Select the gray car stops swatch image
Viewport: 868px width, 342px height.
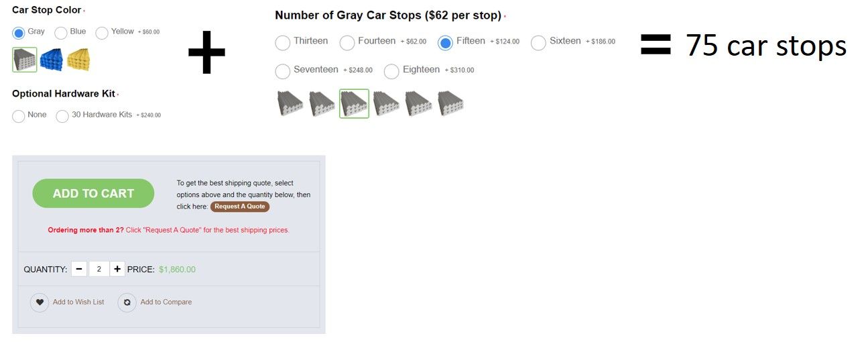point(25,60)
